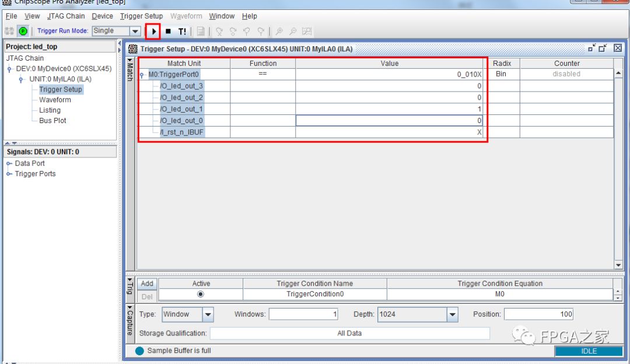630x364 pixels.
Task: Click the == Function cell for M0
Action: [x=262, y=74]
